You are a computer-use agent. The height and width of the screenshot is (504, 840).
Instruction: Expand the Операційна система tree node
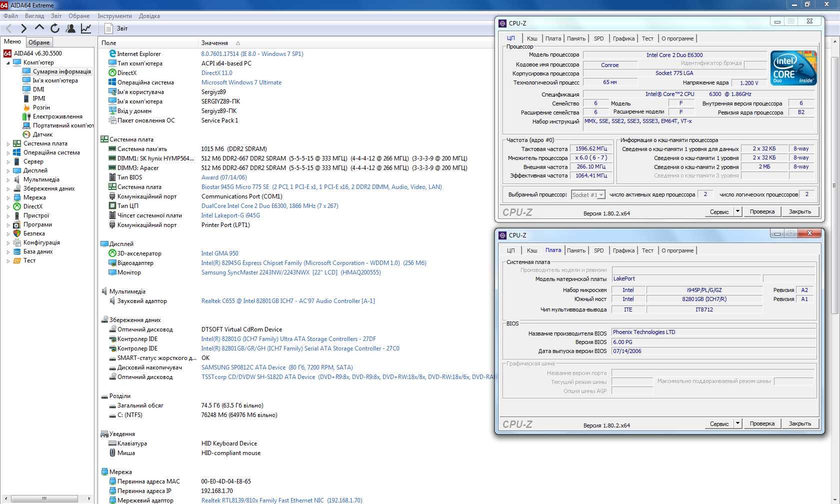(8, 152)
